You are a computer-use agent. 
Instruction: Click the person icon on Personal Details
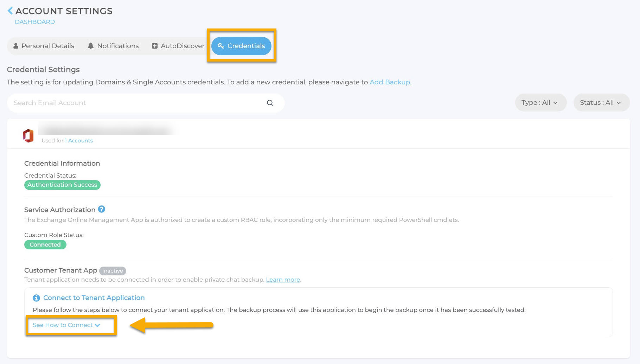pos(16,46)
